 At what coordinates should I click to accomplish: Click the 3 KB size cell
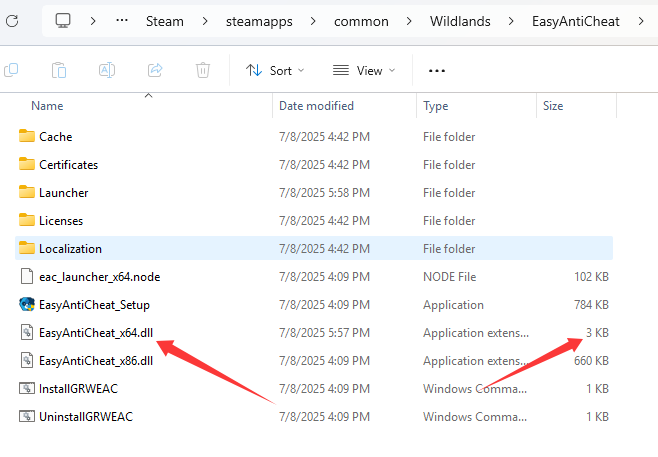[x=597, y=333]
